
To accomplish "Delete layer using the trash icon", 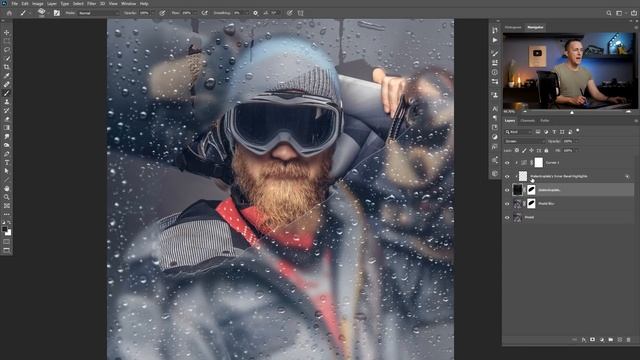I will point(629,340).
